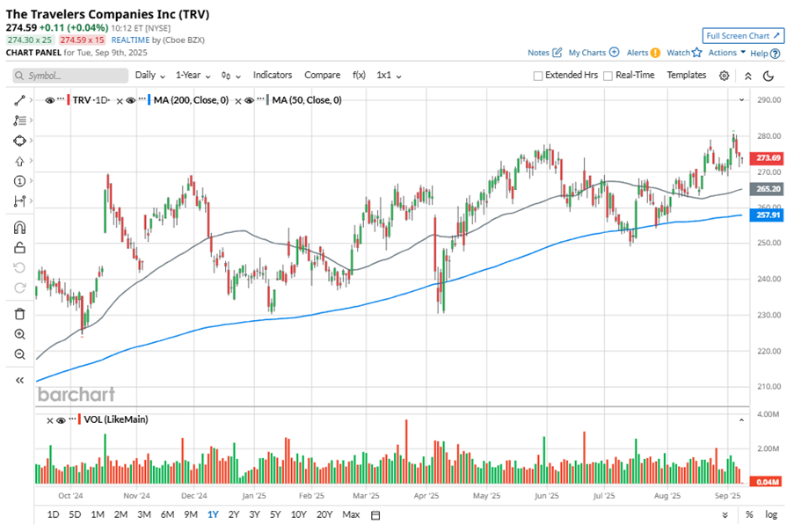Collapse the main chart legend chevron
The height and width of the screenshot is (532, 794).
(x=742, y=100)
